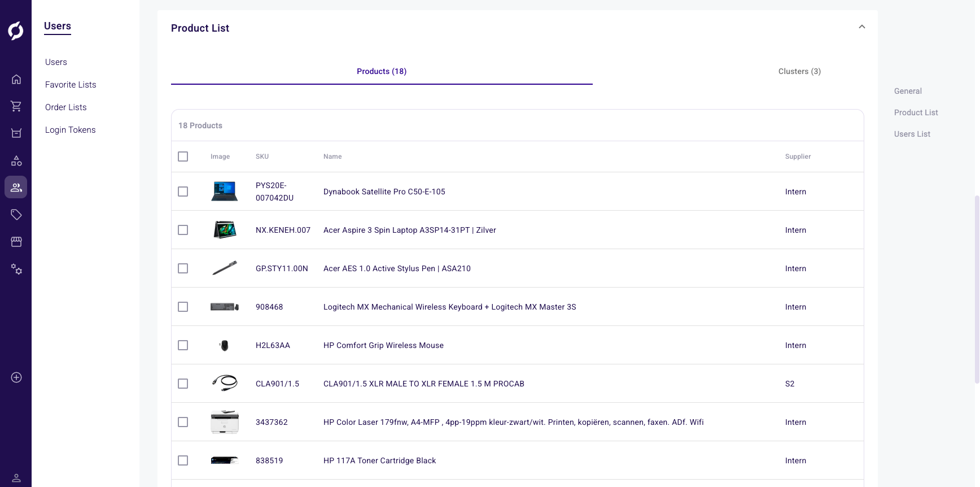
Task: Click the Supplier column header
Action: 798,156
